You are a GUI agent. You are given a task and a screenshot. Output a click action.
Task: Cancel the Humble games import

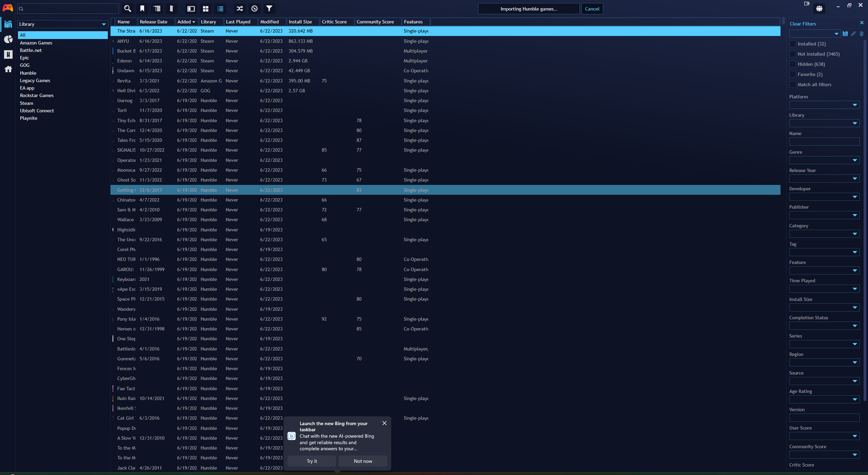click(592, 9)
